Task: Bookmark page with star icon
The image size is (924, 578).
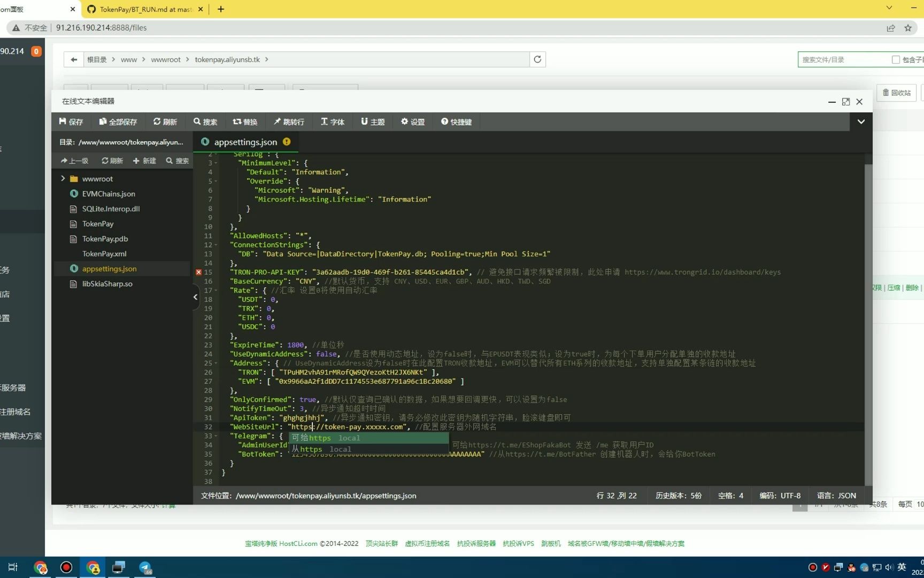Action: [908, 28]
